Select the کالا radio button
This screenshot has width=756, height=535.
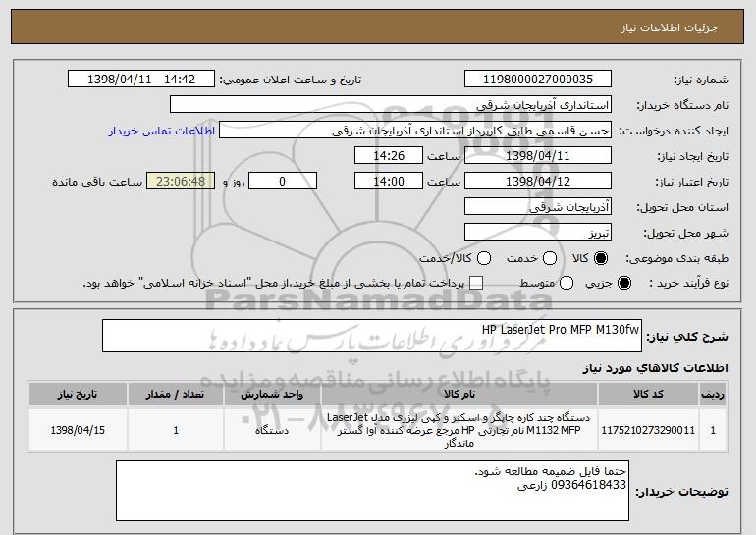coord(601,259)
